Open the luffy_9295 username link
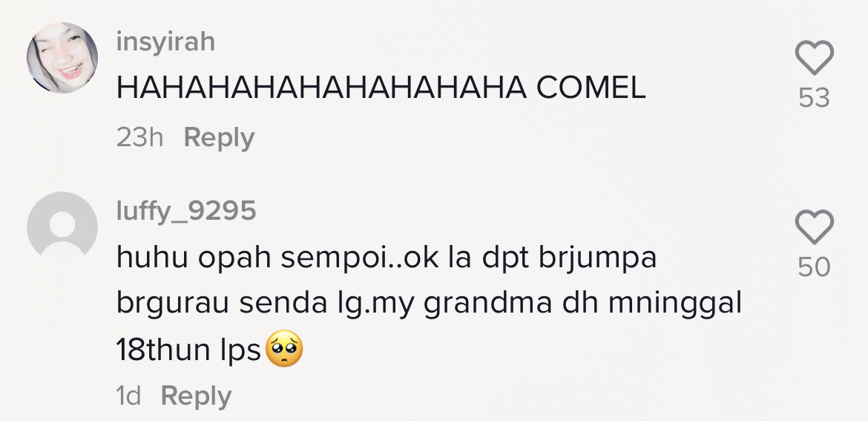This screenshot has height=421, width=868. [x=186, y=212]
